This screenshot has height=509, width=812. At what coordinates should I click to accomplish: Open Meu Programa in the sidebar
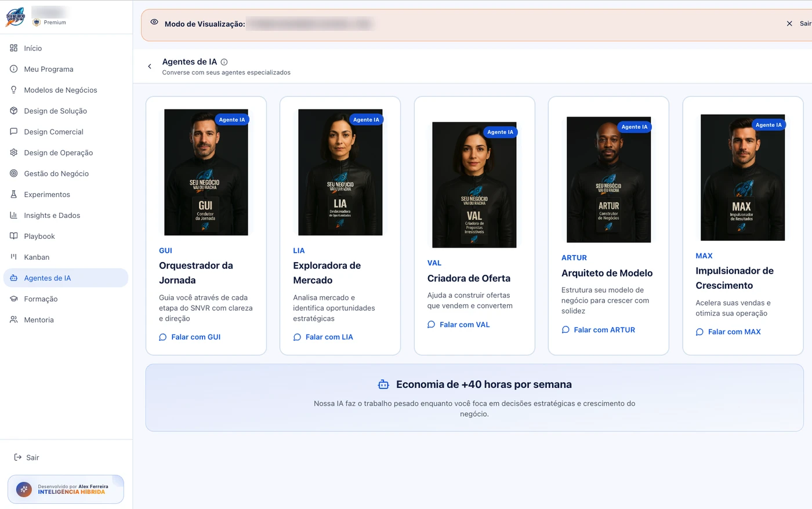click(66, 69)
